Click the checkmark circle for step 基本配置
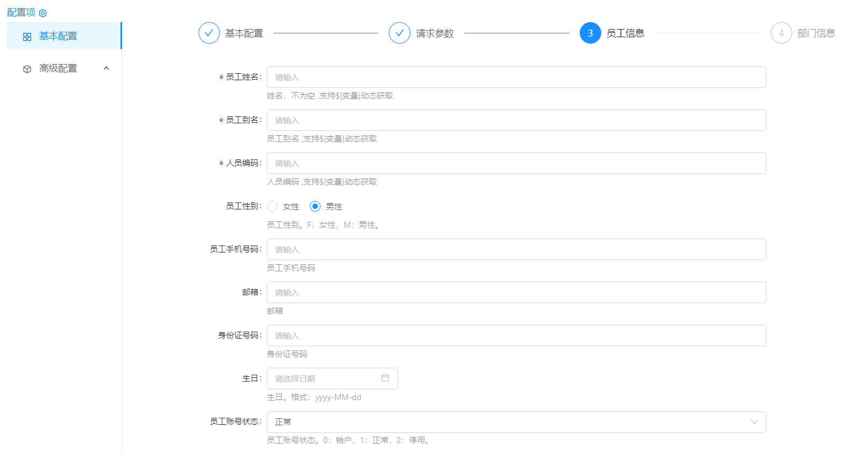 coord(209,33)
